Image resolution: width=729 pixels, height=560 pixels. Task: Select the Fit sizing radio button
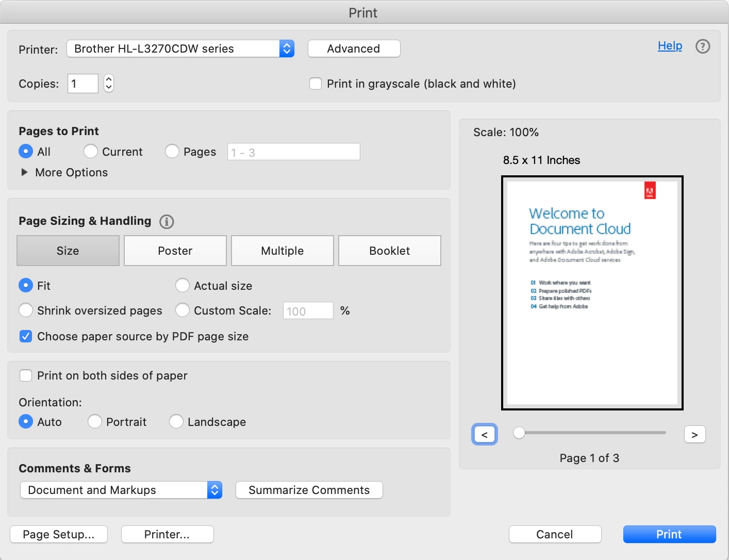[26, 286]
